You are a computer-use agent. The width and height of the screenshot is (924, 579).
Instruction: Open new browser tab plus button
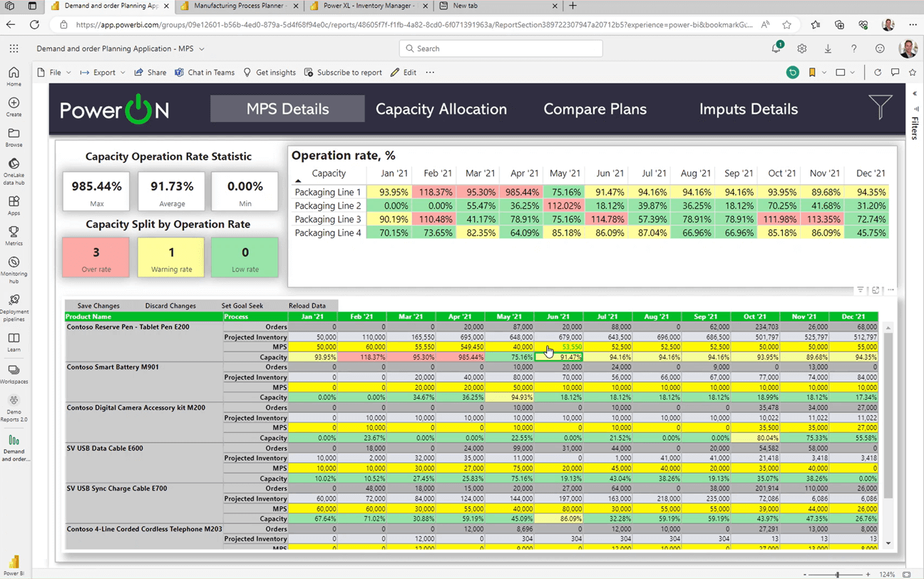tap(573, 6)
